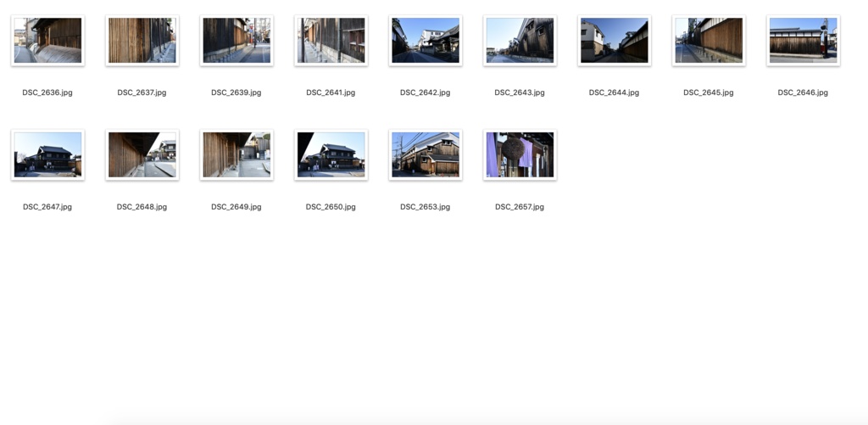Click the file name DSC_2657.jpg

point(520,207)
